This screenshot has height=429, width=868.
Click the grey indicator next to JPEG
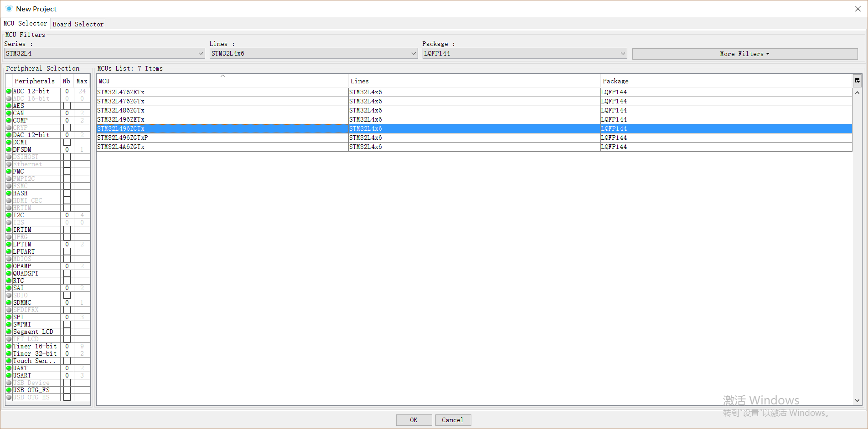9,237
